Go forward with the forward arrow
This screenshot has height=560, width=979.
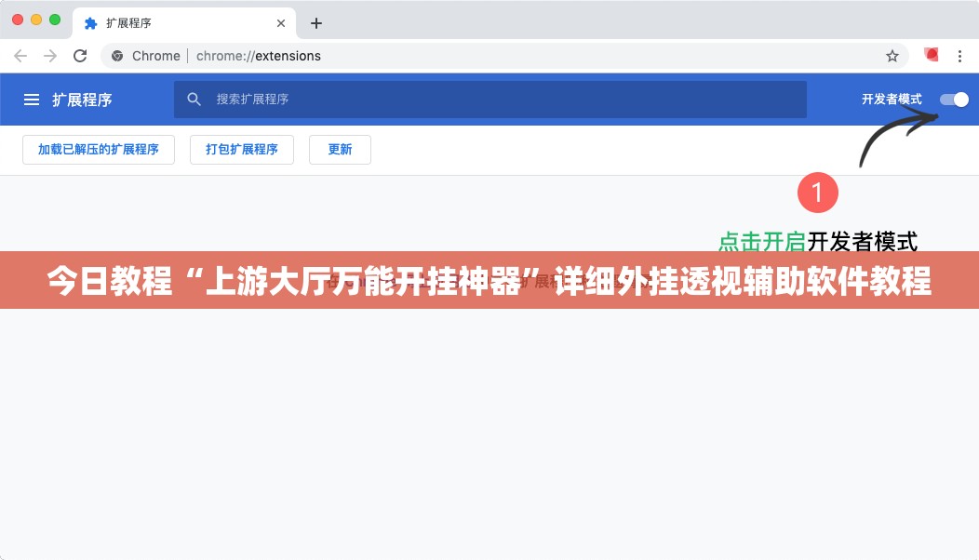click(50, 56)
